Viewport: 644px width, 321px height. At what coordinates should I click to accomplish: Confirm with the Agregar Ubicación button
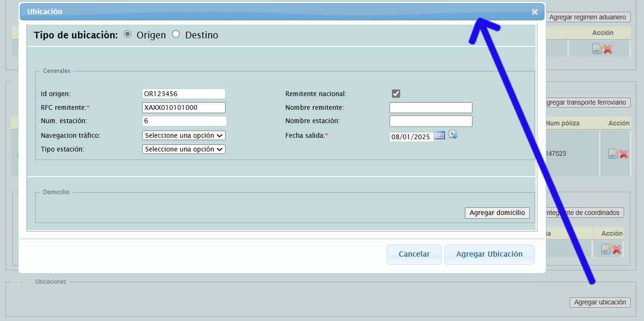point(489,254)
